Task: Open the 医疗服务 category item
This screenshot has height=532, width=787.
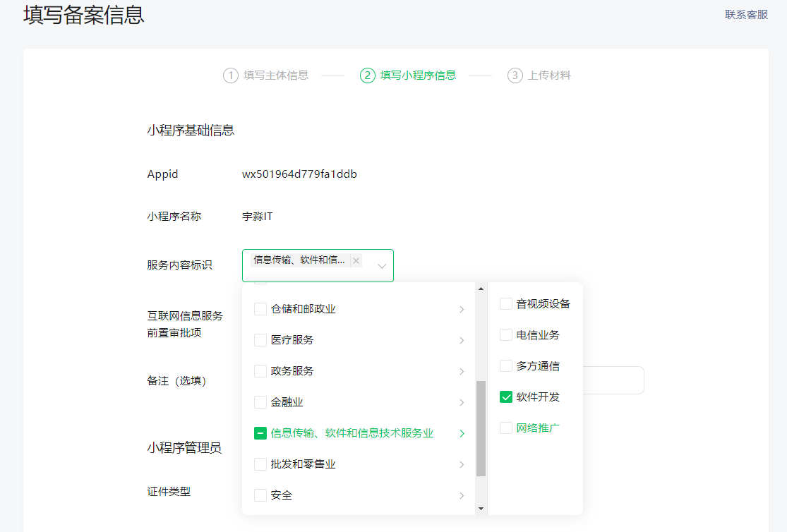Action: pyautogui.click(x=292, y=340)
